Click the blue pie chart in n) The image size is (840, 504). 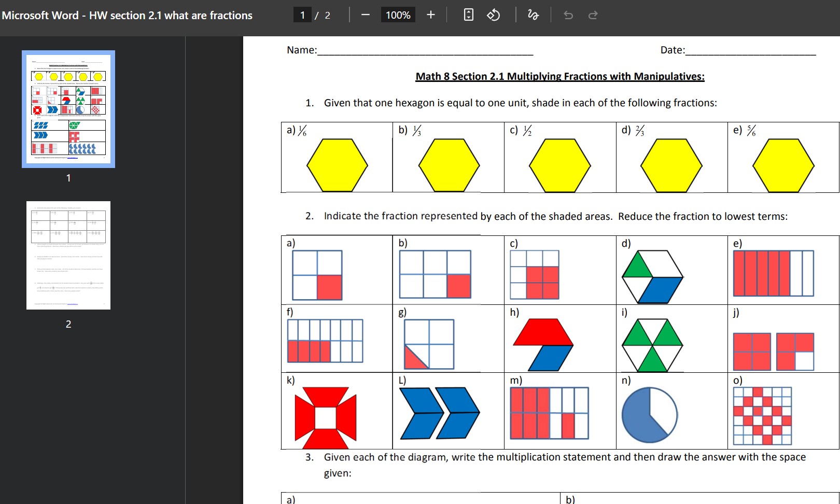(649, 415)
